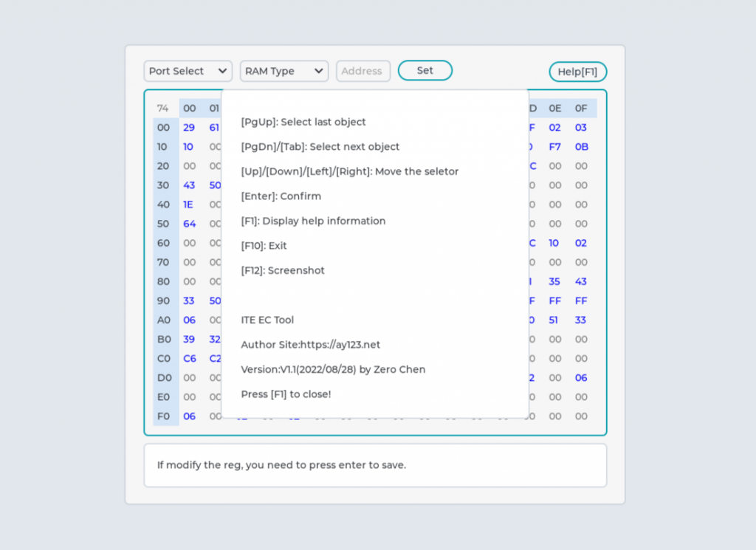
Task: Click the F0 row header
Action: click(163, 416)
